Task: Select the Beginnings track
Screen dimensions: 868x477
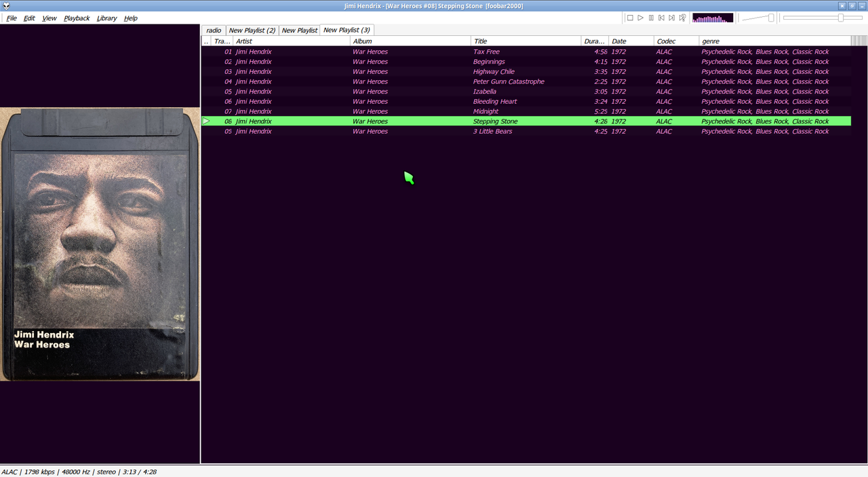Action: (526, 62)
